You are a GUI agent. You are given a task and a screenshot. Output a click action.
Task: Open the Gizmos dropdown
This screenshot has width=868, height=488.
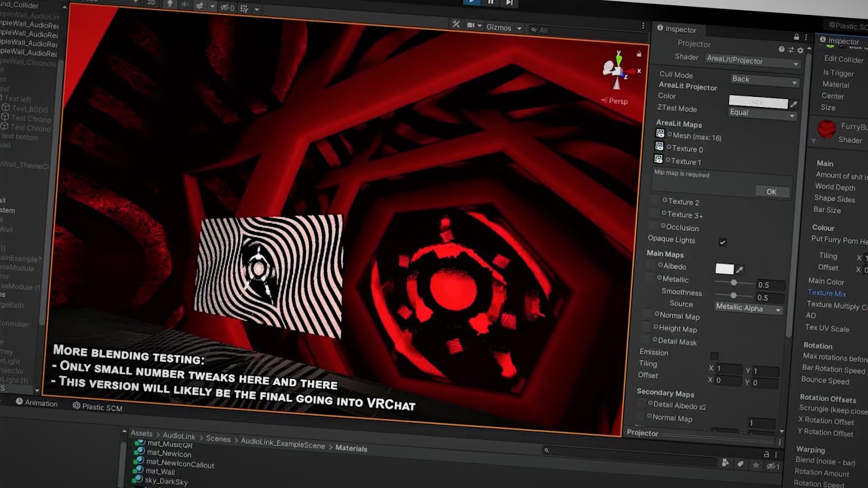(x=504, y=28)
